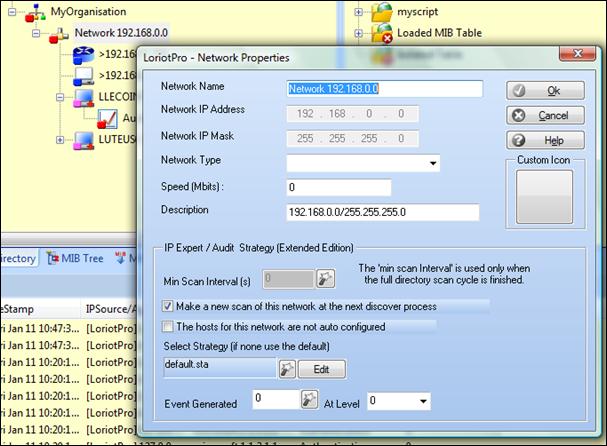Select the computer icon beside the second >192.16 host

pos(84,76)
